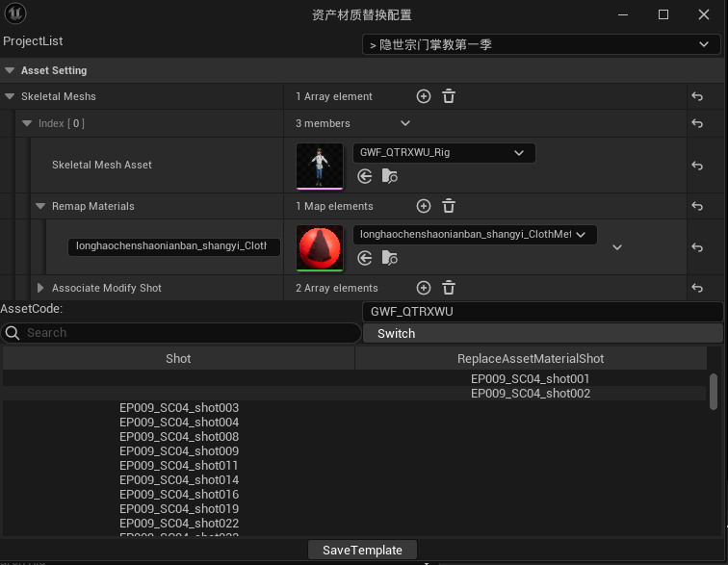Add element to Associate Modify Shot array
The width and height of the screenshot is (728, 565).
click(x=423, y=288)
